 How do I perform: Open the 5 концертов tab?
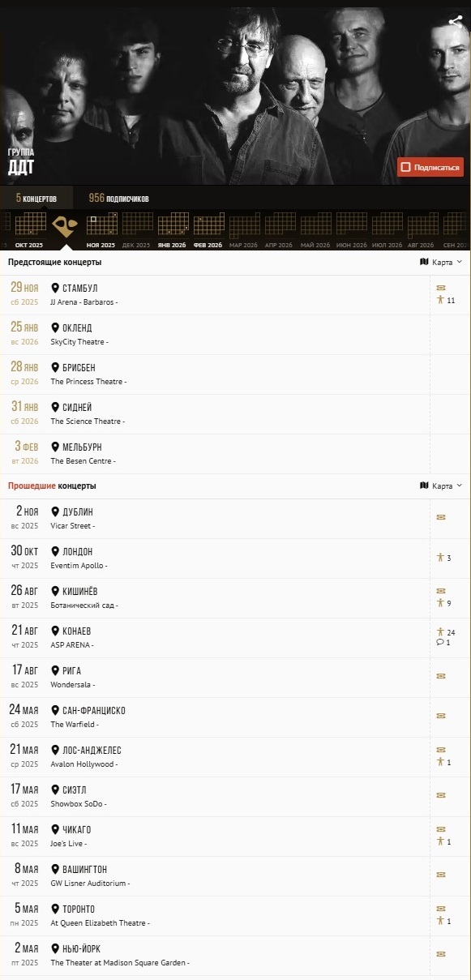tap(36, 198)
